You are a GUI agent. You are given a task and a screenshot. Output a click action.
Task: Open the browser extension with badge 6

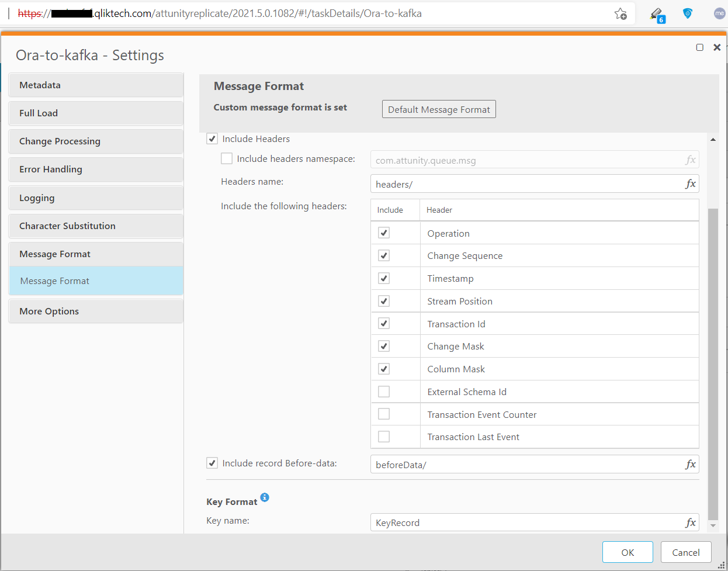coord(657,15)
